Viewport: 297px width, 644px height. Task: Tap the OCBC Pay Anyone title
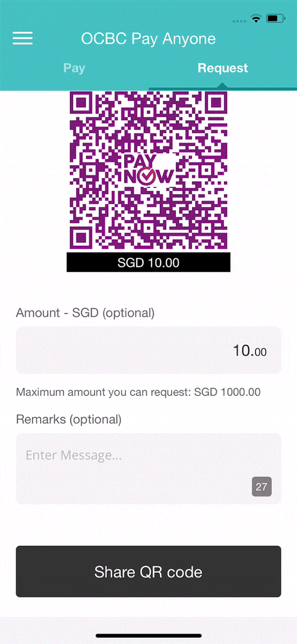[x=148, y=39]
